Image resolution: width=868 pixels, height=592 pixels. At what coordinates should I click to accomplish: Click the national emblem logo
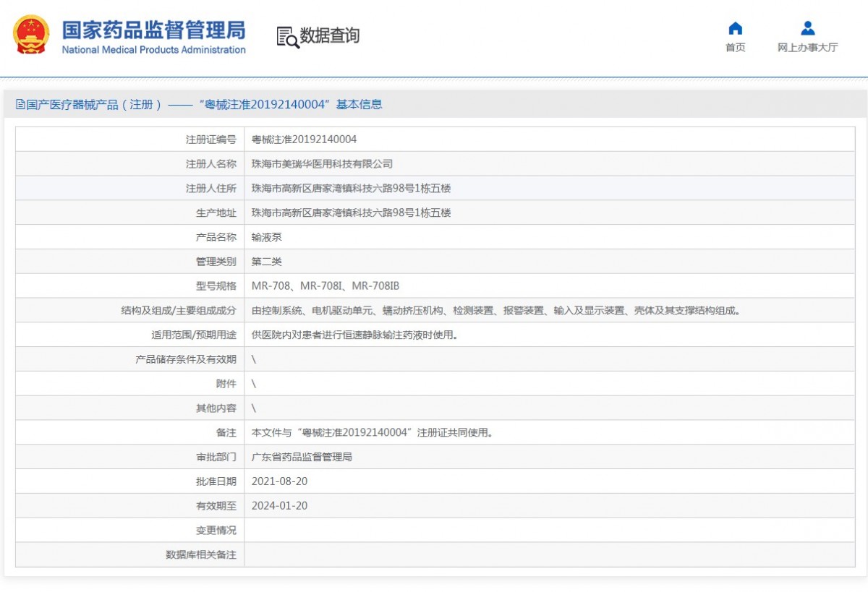[31, 35]
